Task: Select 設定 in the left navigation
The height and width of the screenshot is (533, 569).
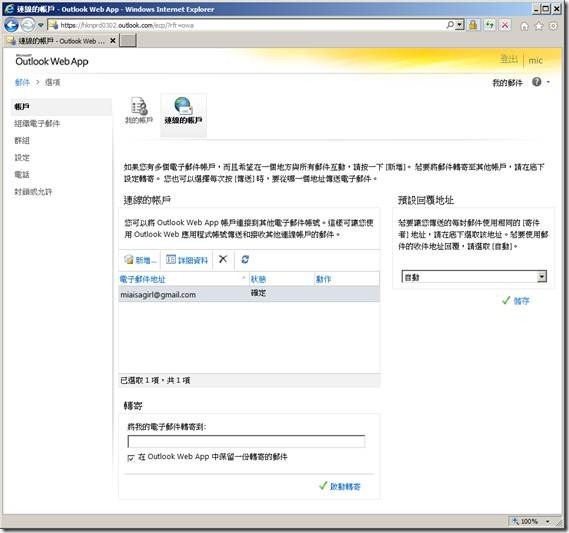Action: point(22,157)
